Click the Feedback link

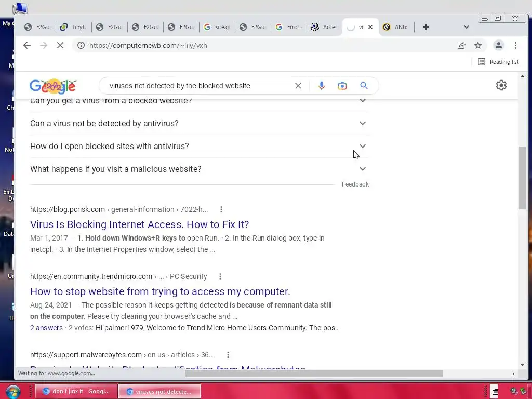click(x=355, y=184)
